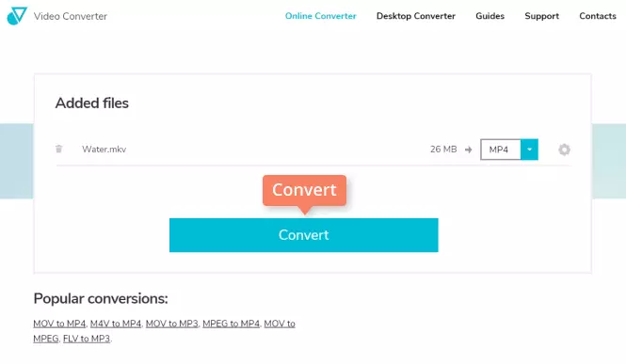The height and width of the screenshot is (364, 626).
Task: Select the Water.mkv file name
Action: point(104,150)
